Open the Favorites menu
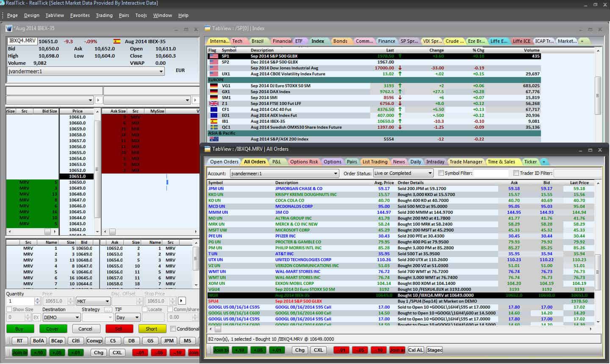 pos(80,15)
